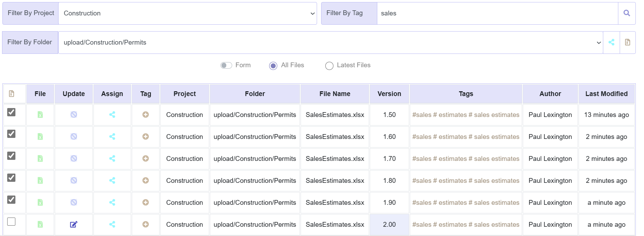Click the File Name column header
644x236 pixels.
(335, 94)
